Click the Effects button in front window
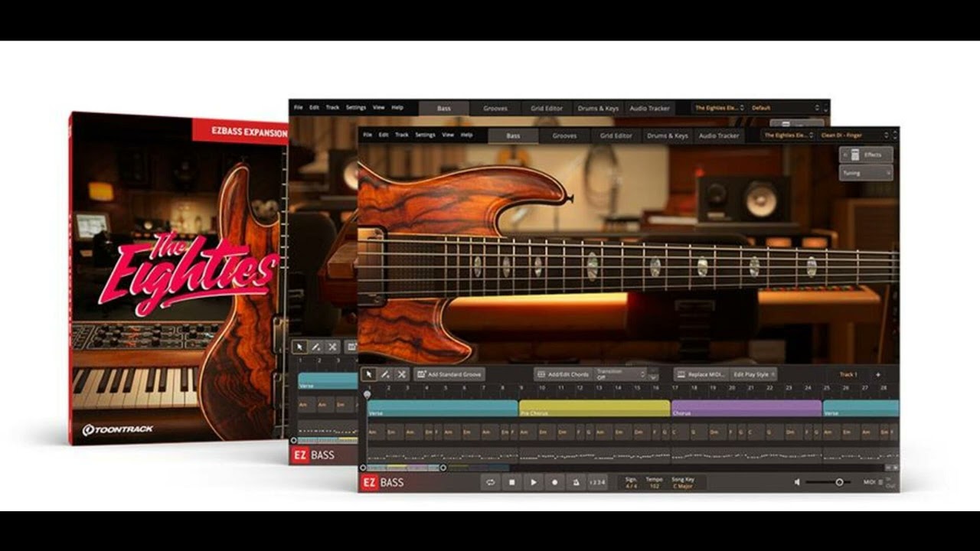 tap(866, 155)
